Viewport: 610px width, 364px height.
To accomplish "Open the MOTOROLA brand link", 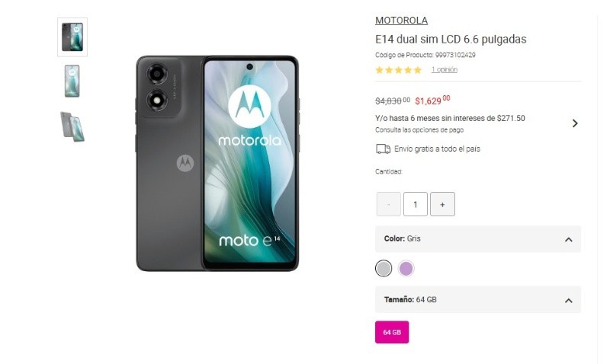I will [x=402, y=21].
